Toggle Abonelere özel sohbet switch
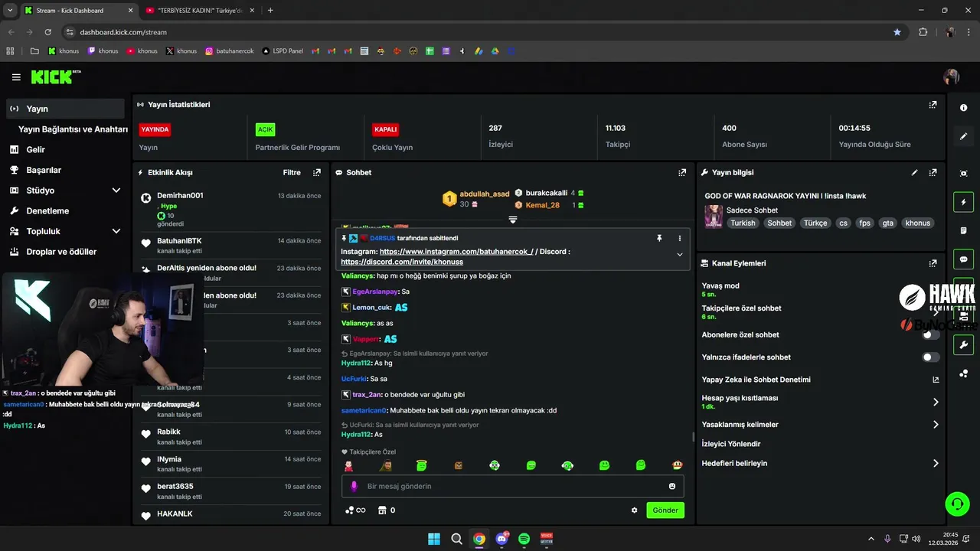Viewport: 980px width, 551px height. click(931, 334)
